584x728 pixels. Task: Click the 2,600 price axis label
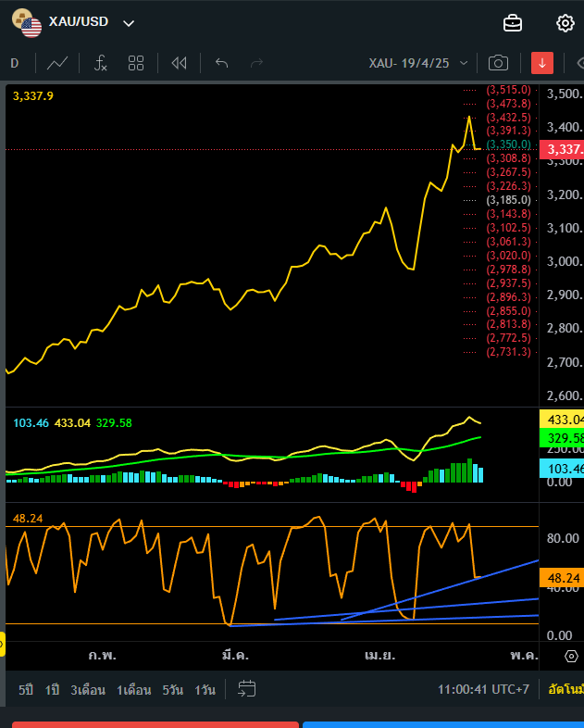(565, 395)
